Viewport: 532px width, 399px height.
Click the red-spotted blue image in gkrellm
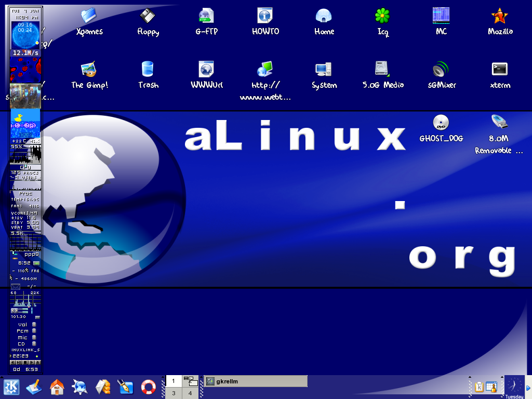tap(25, 70)
